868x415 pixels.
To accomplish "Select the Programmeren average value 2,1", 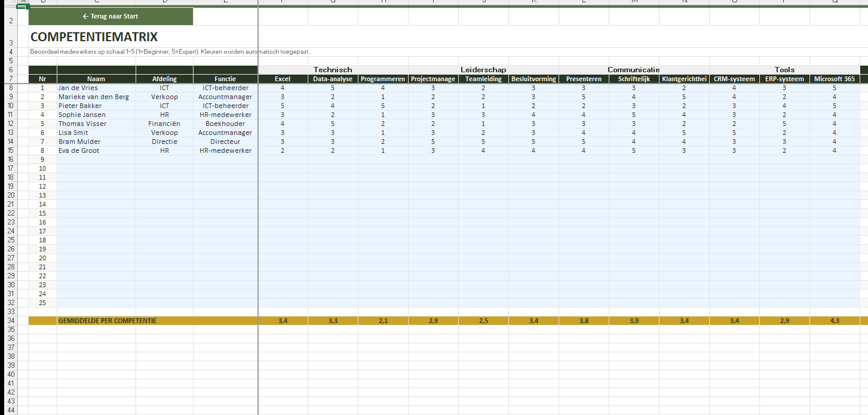I will (383, 321).
